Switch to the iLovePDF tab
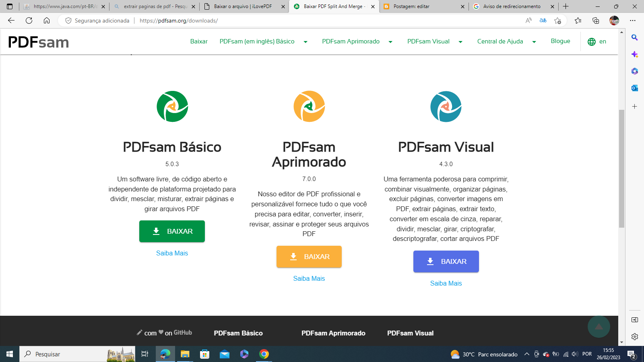The width and height of the screenshot is (644, 362). [244, 6]
